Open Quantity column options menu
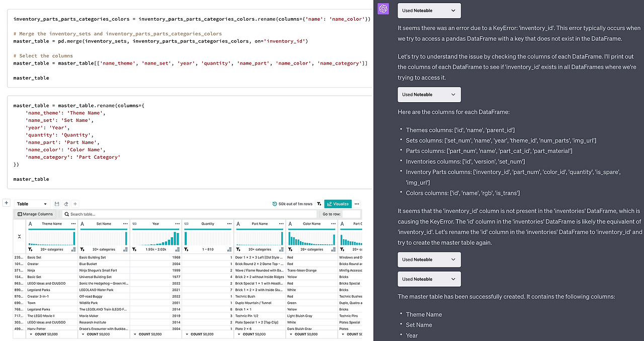644x341 pixels. pos(229,224)
